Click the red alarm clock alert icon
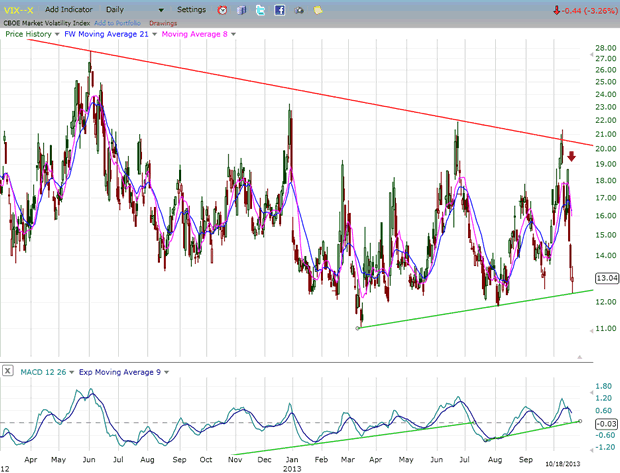 220,9
